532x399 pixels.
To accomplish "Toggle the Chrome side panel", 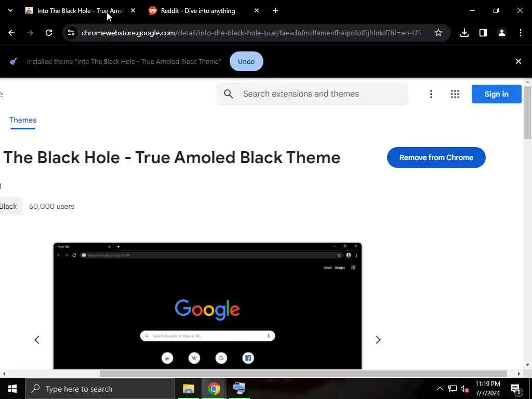I will point(483,33).
